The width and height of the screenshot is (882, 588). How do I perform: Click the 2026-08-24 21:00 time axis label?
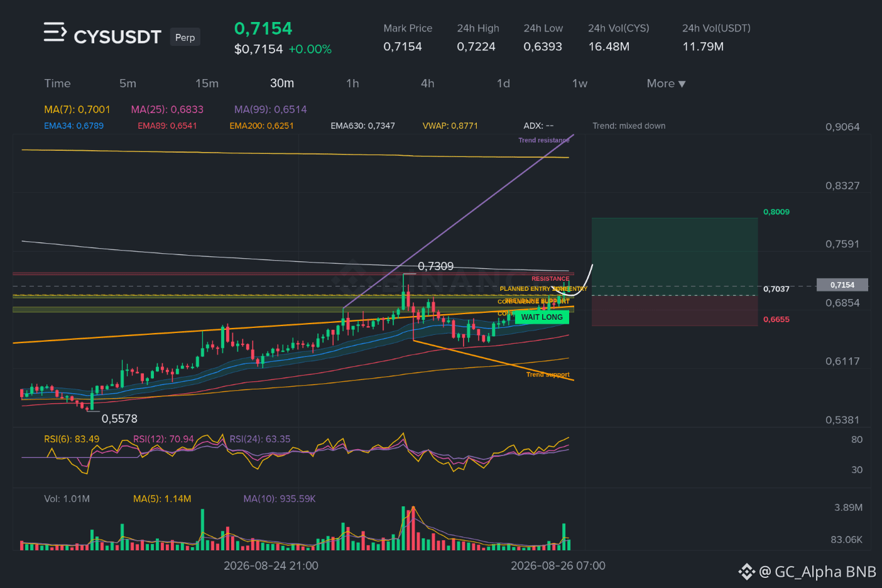tap(271, 565)
